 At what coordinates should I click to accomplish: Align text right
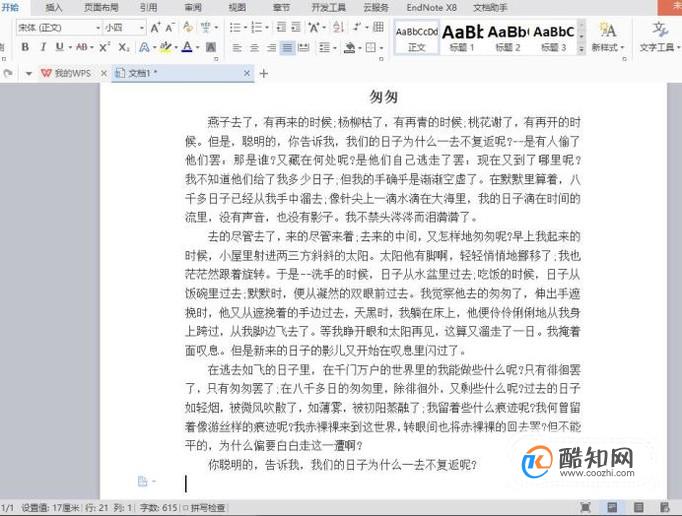[271, 47]
